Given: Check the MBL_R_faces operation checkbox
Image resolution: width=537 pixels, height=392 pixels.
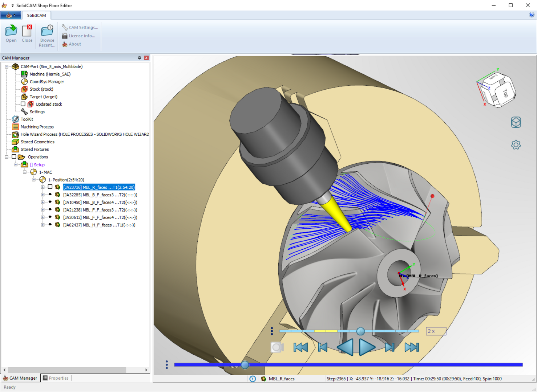Looking at the screenshot, I should click(50, 187).
